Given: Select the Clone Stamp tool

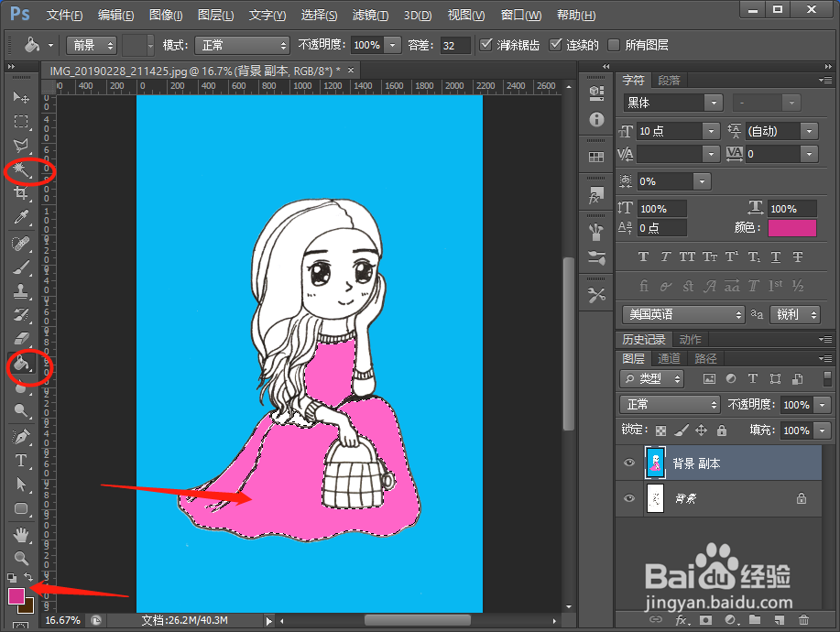Looking at the screenshot, I should [x=21, y=292].
